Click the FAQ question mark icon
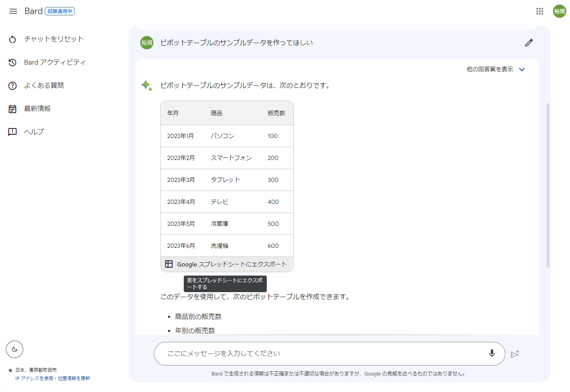This screenshot has width=570, height=392. click(x=12, y=85)
